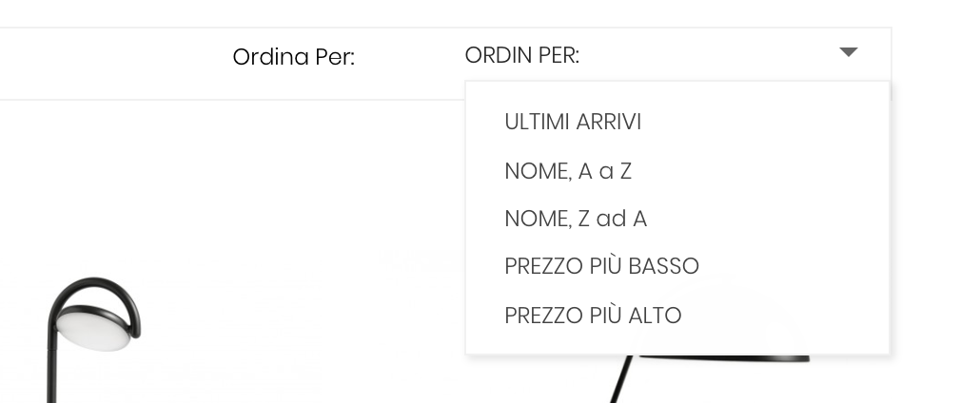Viewport: 980px width, 403px height.
Task: Click the dropdown arrow triangle icon
Action: (849, 52)
